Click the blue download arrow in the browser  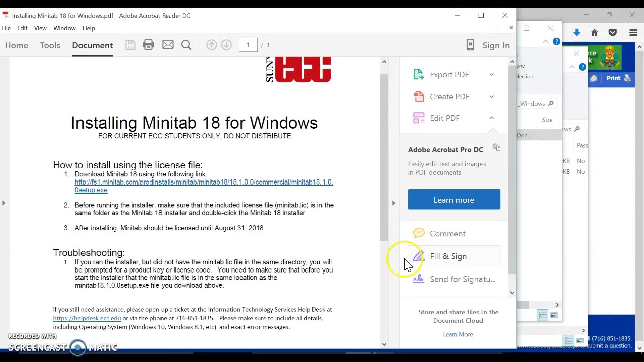click(x=577, y=32)
